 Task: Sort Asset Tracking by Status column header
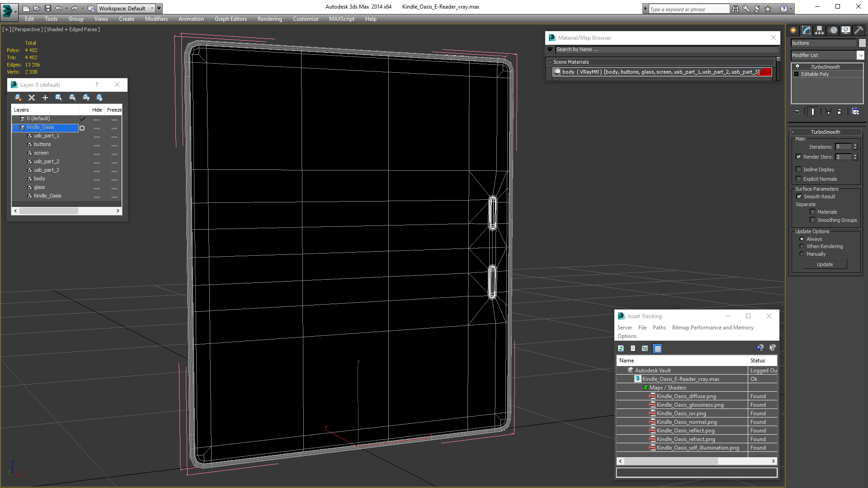(762, 361)
